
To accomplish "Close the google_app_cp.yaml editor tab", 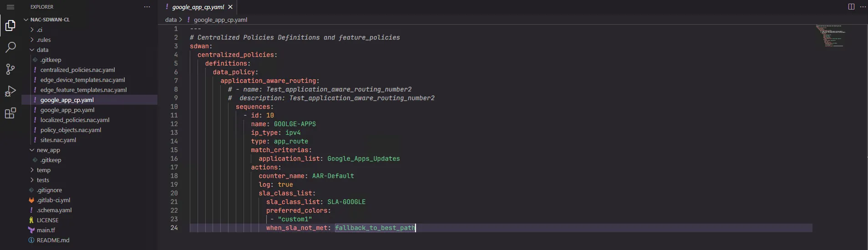I will (230, 7).
